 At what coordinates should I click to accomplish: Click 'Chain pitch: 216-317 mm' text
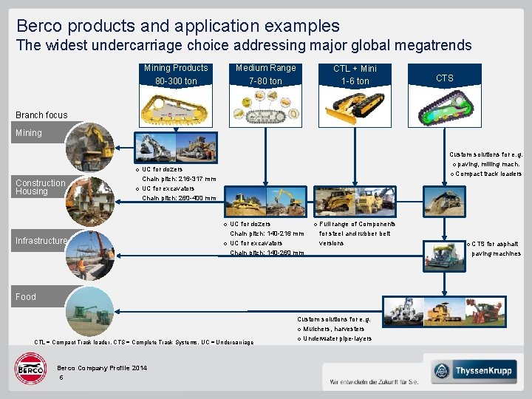pos(179,179)
